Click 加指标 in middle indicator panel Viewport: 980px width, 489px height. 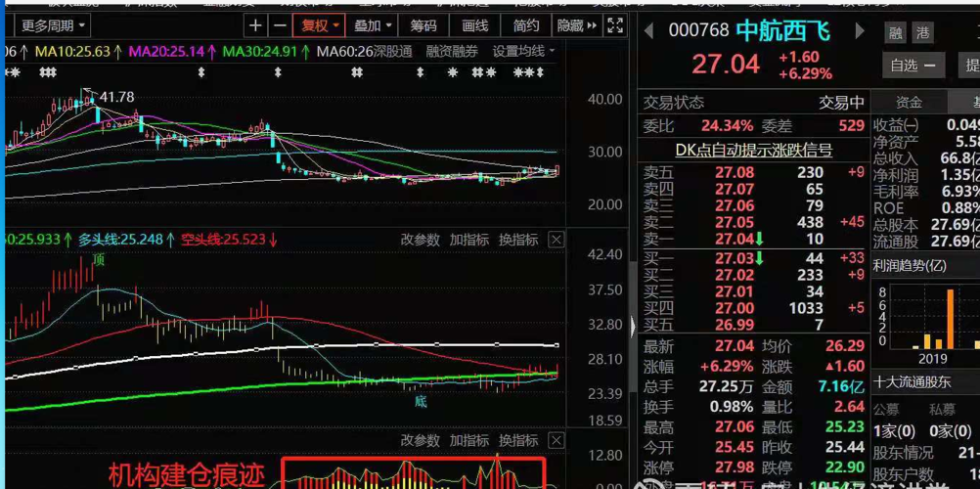[x=469, y=240]
